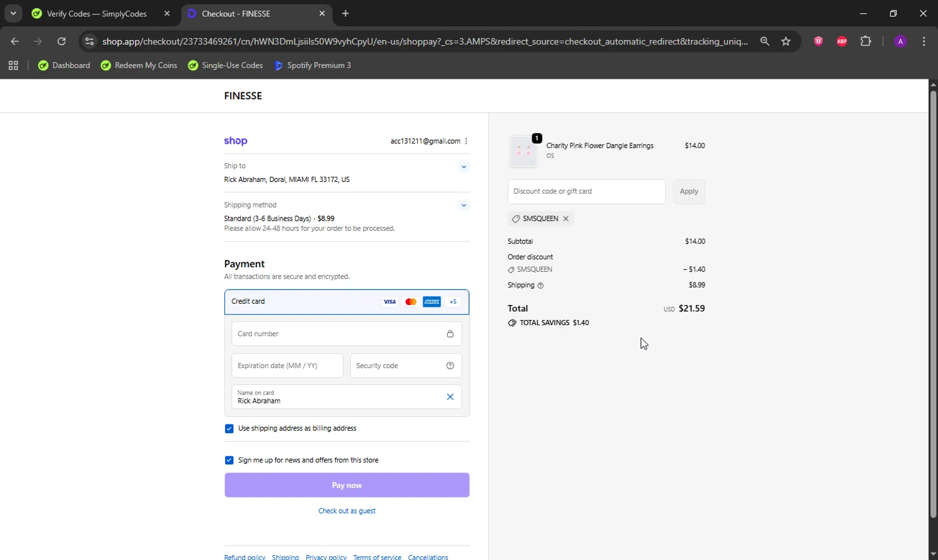Expand the Ship to section

(x=463, y=167)
